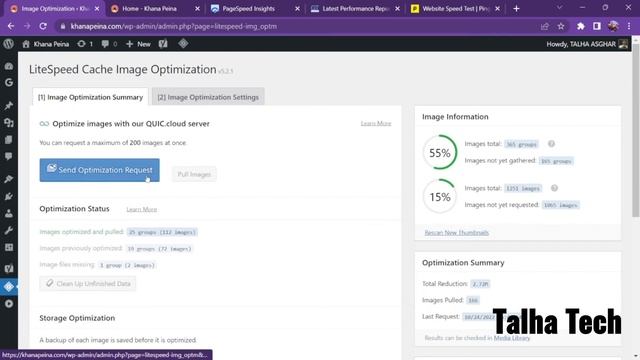The image size is (640, 360).
Task: Open the WordPress logo menu in admin bar
Action: (x=8, y=44)
